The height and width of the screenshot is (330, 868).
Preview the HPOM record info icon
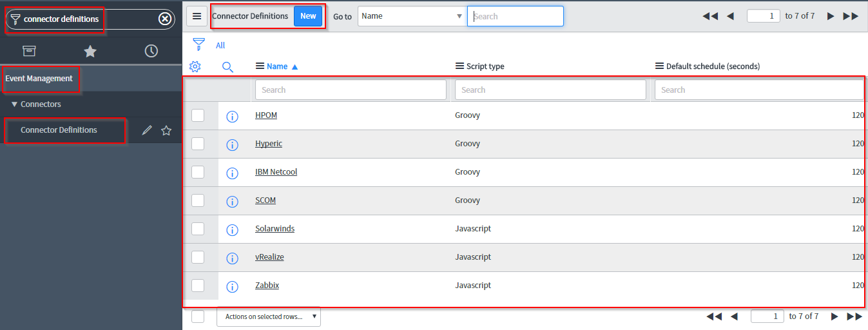coord(233,116)
